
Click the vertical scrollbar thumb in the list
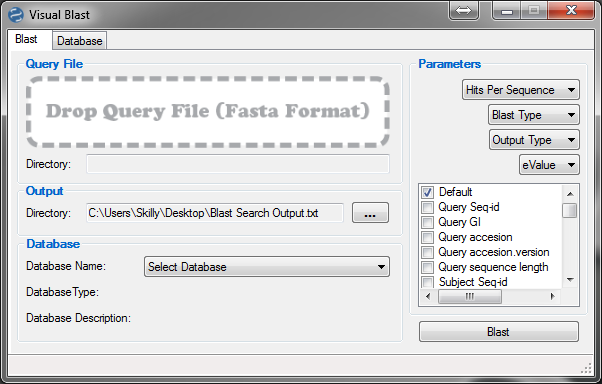point(570,210)
